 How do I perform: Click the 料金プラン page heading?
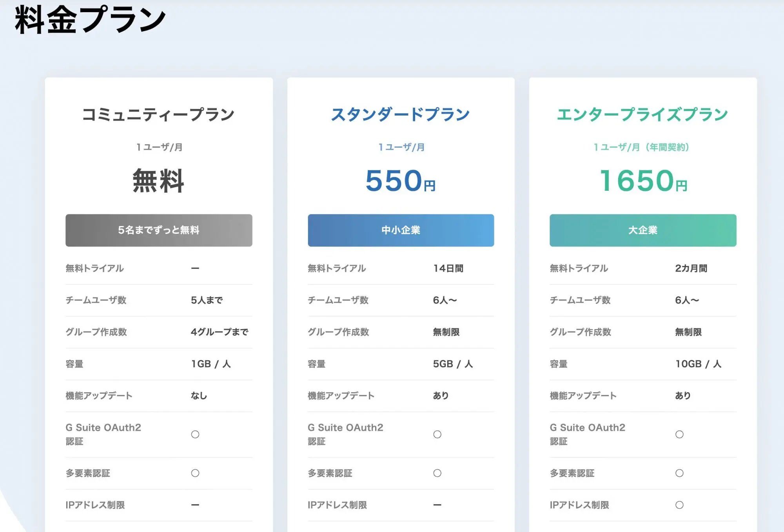[91, 20]
